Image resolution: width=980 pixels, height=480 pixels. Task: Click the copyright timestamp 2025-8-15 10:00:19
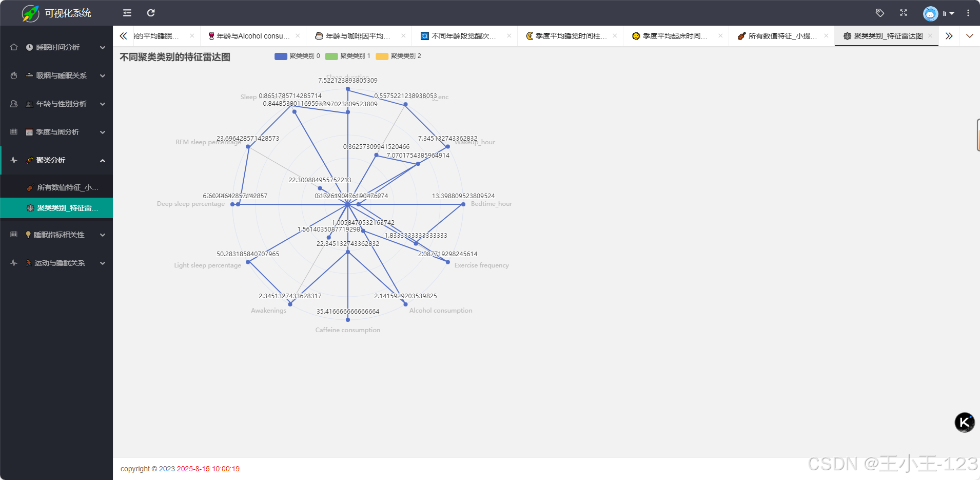[x=208, y=469]
